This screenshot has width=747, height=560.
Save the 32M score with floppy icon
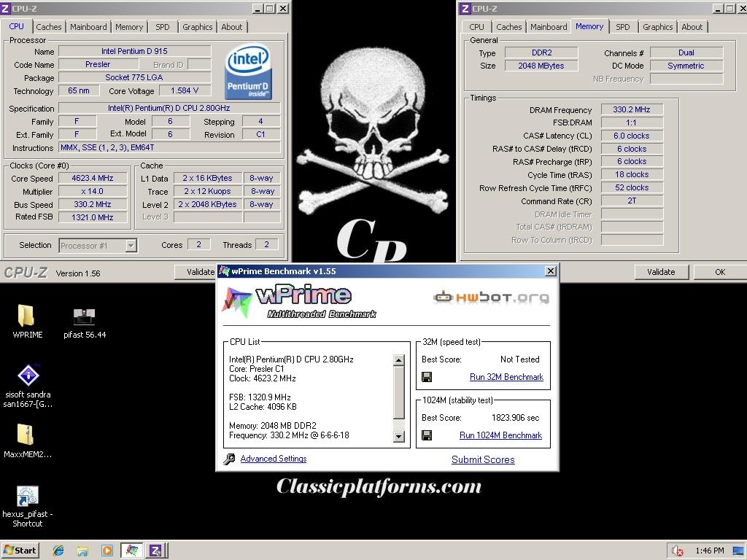point(427,377)
